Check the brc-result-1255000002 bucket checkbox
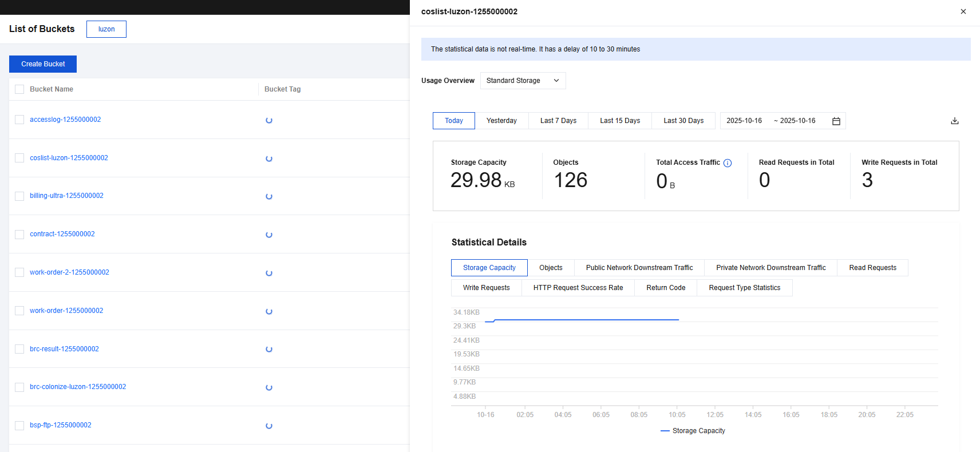The height and width of the screenshot is (452, 980). 19,349
